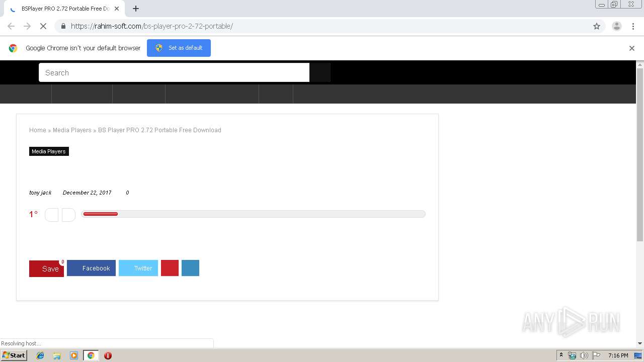
Task: Open author tony jack link
Action: (x=40, y=193)
